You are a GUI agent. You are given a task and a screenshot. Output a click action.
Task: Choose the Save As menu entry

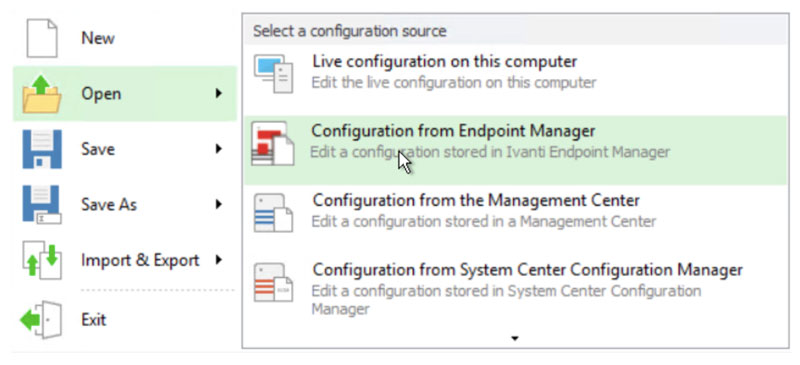pos(125,204)
